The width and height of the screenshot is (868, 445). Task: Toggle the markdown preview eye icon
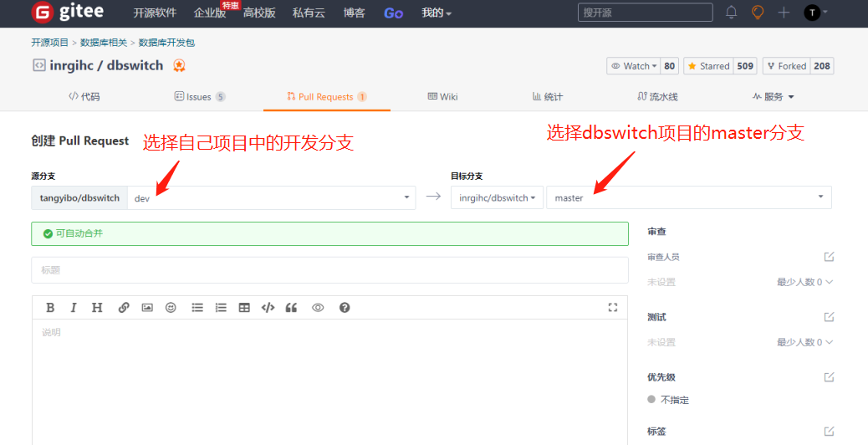(318, 308)
